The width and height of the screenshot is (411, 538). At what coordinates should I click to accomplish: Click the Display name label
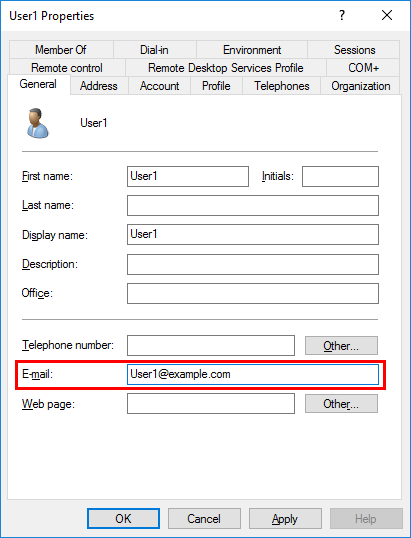click(55, 235)
